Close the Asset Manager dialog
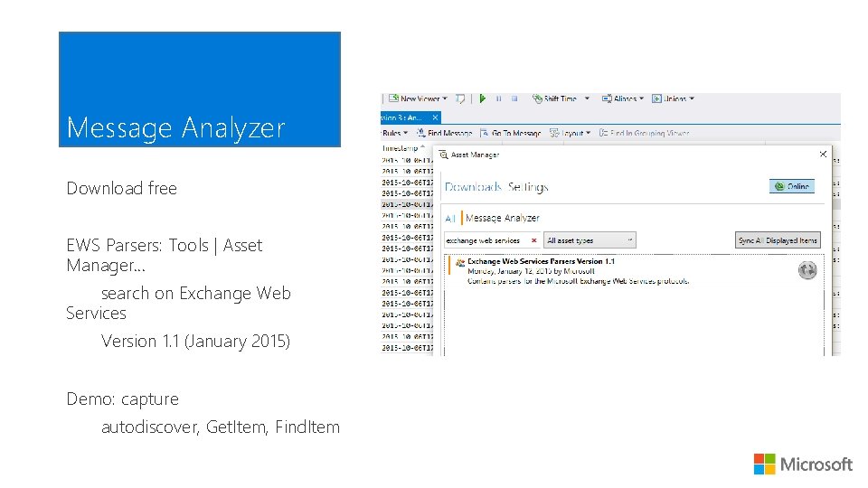Image resolution: width=868 pixels, height=488 pixels. [x=823, y=155]
